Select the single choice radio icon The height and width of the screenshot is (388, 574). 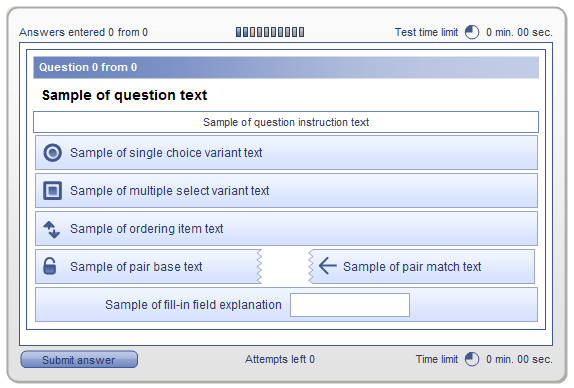click(x=52, y=153)
